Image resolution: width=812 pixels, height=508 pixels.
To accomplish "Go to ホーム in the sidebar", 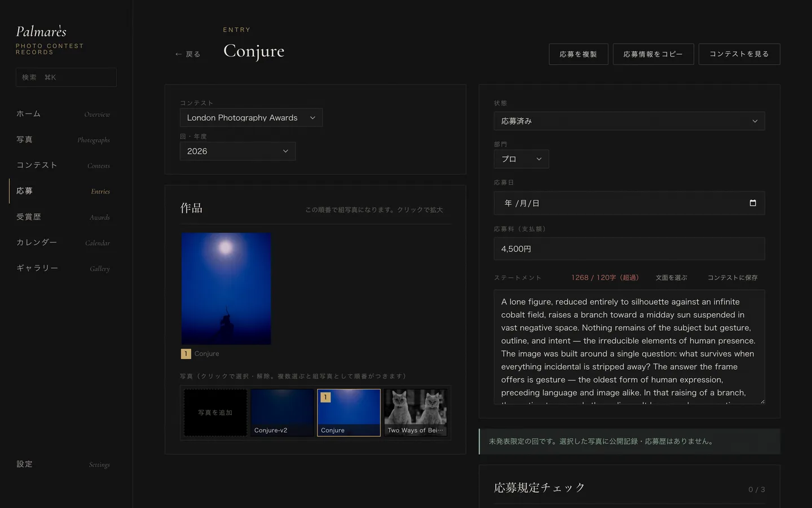I will (63, 114).
